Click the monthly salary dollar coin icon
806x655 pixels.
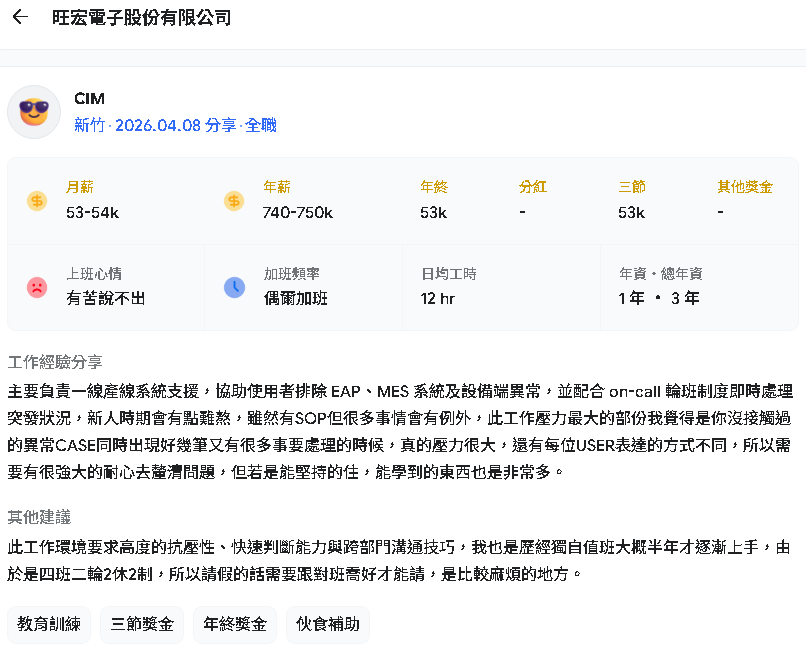(x=37, y=201)
